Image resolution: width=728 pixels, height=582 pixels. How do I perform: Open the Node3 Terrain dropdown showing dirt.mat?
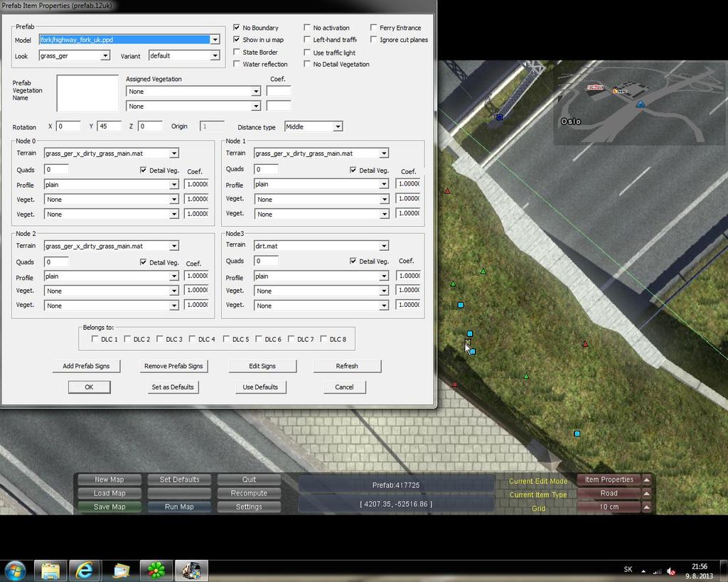coord(383,245)
